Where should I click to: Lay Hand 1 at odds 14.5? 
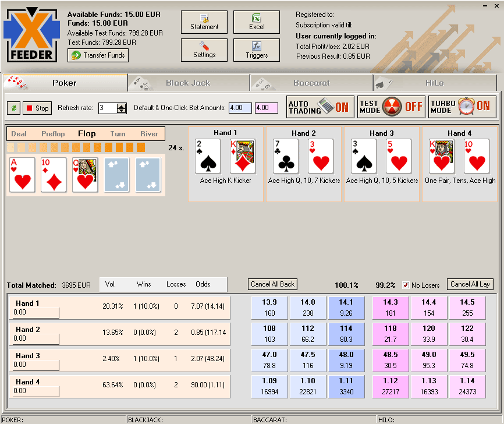467,308
